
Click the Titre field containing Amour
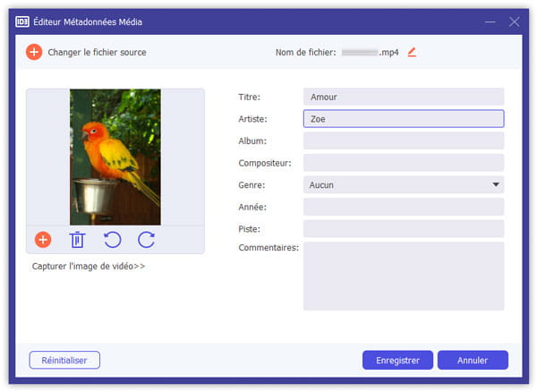403,97
